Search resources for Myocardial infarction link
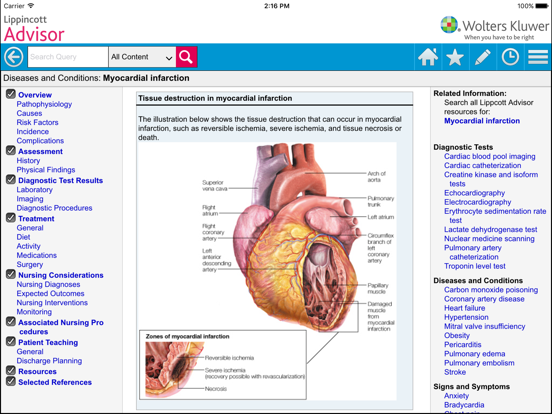Screen dimensions: 552x414 [x=482, y=121]
